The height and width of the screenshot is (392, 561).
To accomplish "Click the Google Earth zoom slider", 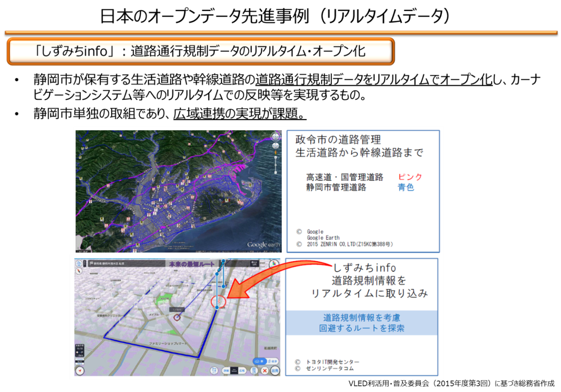I will pyautogui.click(x=276, y=164).
